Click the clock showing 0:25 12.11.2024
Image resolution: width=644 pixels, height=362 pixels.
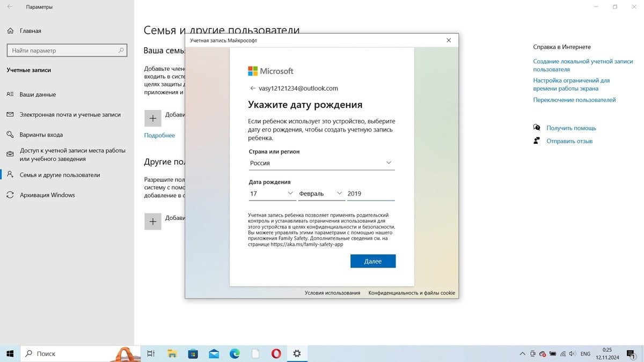(607, 354)
